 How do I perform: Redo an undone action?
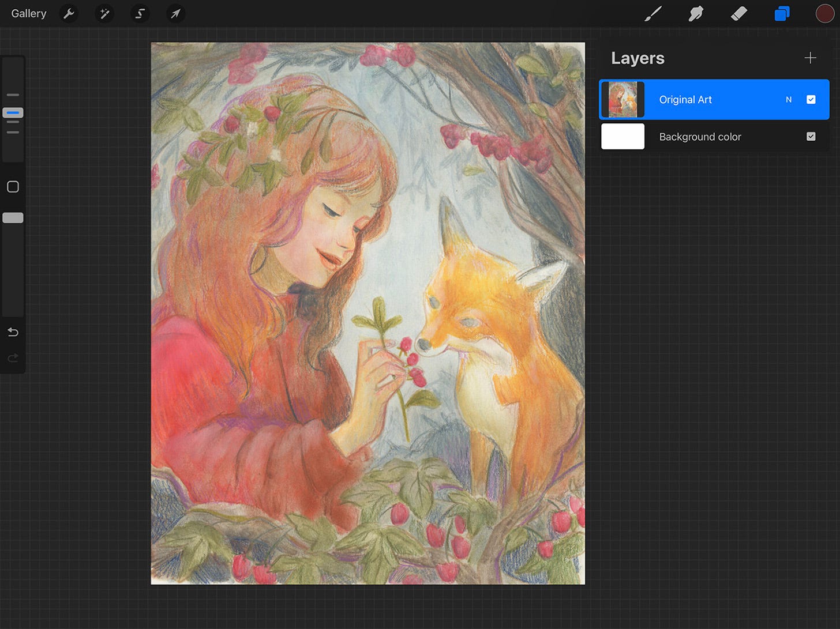(x=13, y=358)
